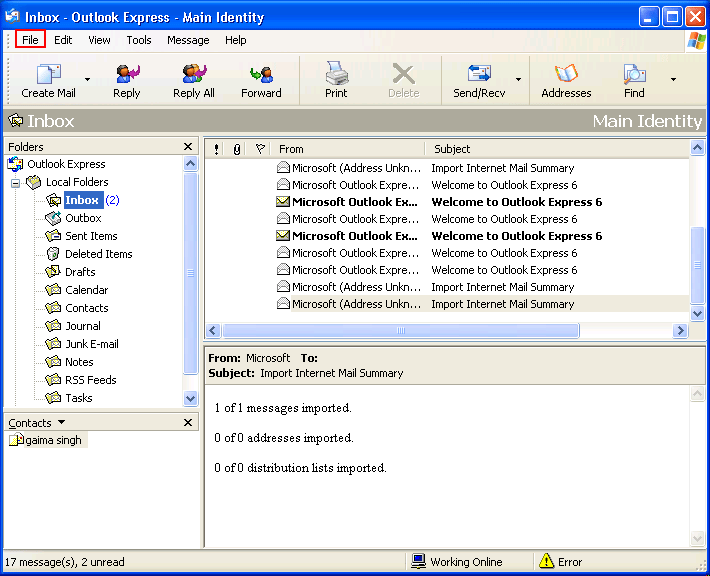Click the Reply toolbar icon

[127, 74]
